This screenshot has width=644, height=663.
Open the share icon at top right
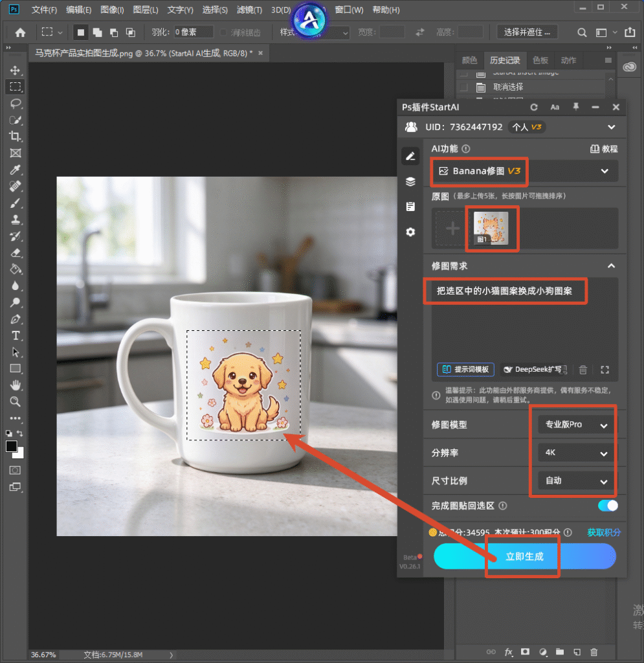(630, 32)
